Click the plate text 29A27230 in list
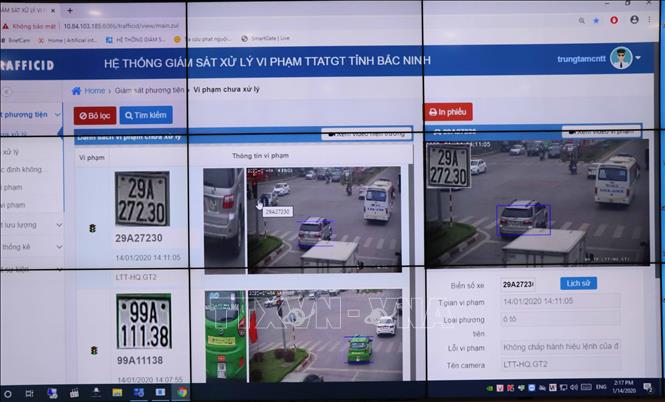 (x=139, y=238)
